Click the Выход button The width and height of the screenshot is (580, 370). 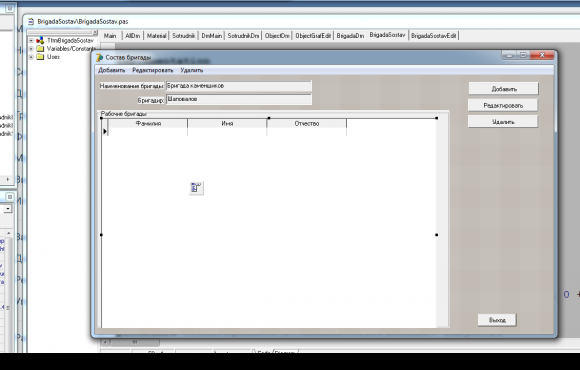click(x=497, y=320)
